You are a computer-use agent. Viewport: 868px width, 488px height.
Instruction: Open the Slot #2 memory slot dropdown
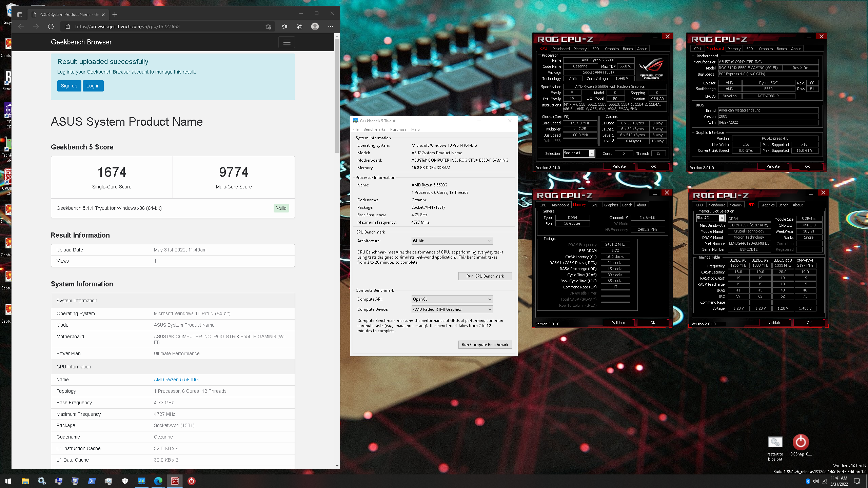pyautogui.click(x=710, y=218)
